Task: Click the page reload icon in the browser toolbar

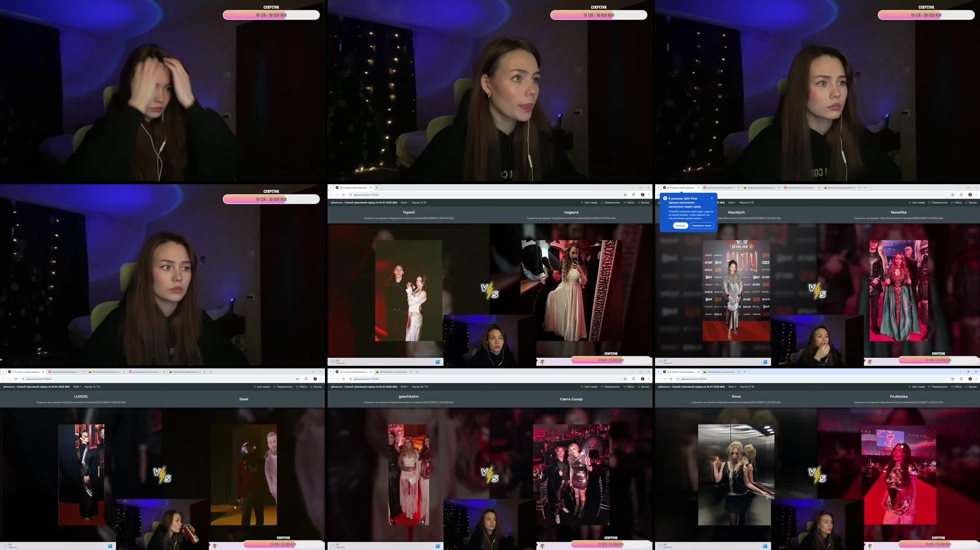Action: pyautogui.click(x=343, y=194)
